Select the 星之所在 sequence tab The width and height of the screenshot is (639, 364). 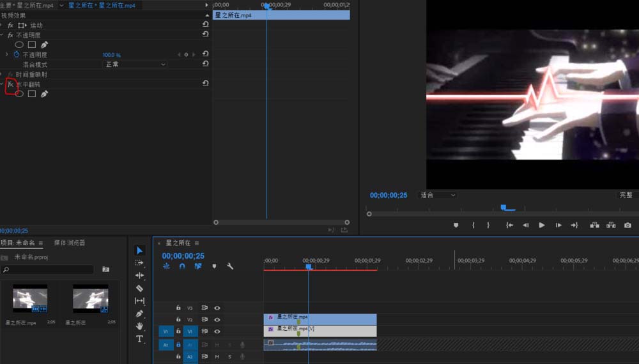click(x=178, y=243)
